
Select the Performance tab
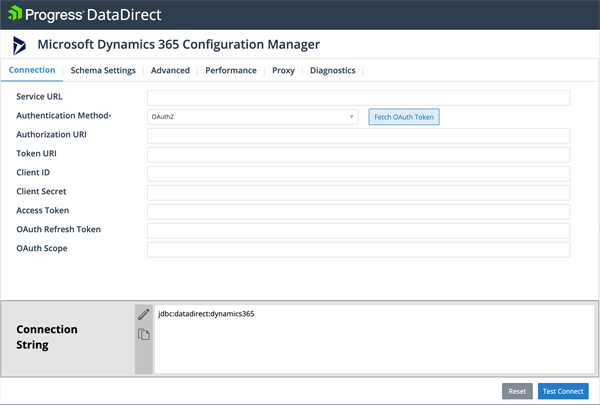tap(231, 71)
